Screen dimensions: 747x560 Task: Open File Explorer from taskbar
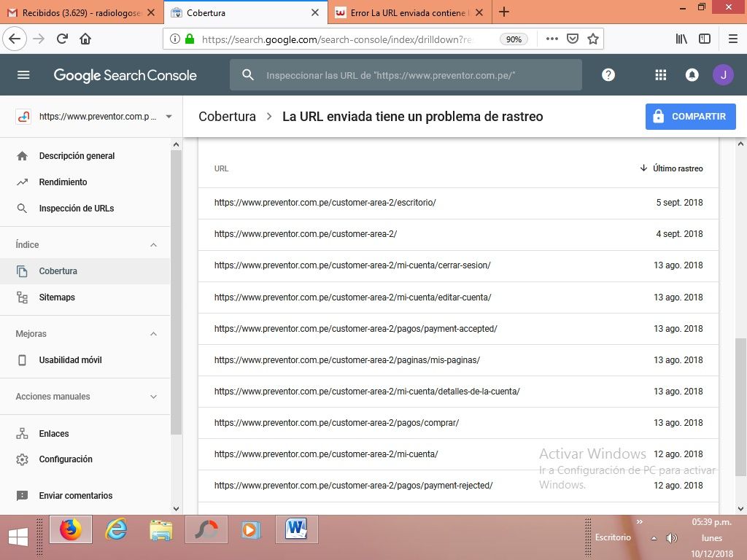(x=161, y=530)
